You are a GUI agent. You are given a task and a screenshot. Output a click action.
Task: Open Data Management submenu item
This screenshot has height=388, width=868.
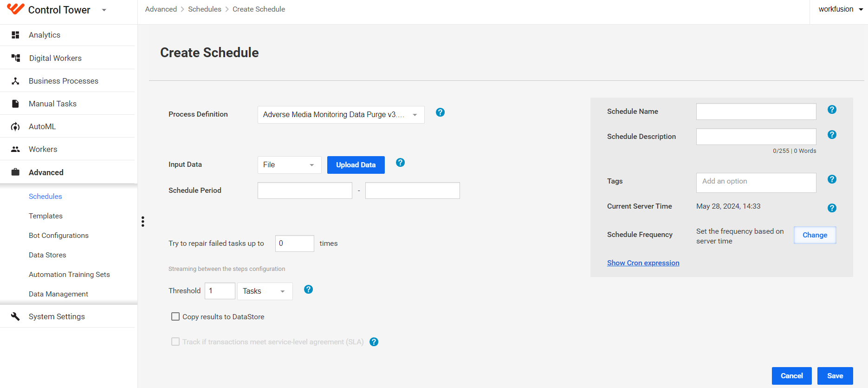(x=58, y=294)
